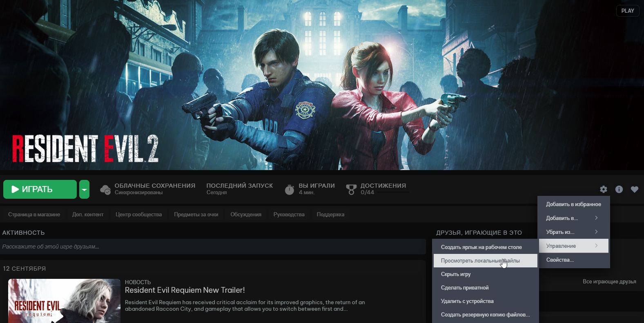644x323 pixels.
Task: Open game settings with the gear icon
Action: (603, 189)
